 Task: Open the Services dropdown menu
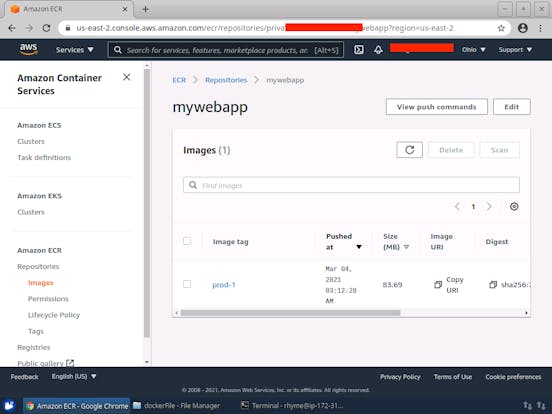point(75,50)
